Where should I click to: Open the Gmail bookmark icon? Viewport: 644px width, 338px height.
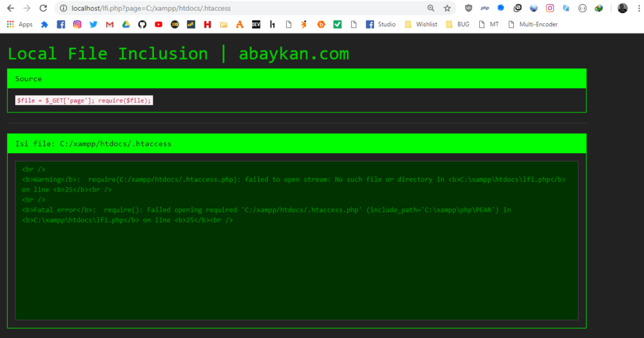point(109,25)
